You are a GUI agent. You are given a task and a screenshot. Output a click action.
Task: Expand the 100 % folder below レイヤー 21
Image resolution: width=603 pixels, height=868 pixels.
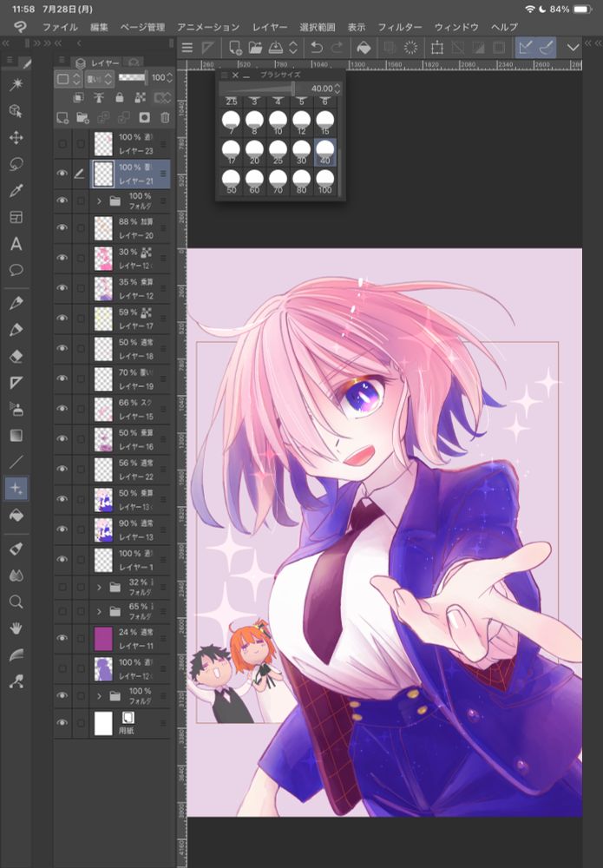point(99,201)
